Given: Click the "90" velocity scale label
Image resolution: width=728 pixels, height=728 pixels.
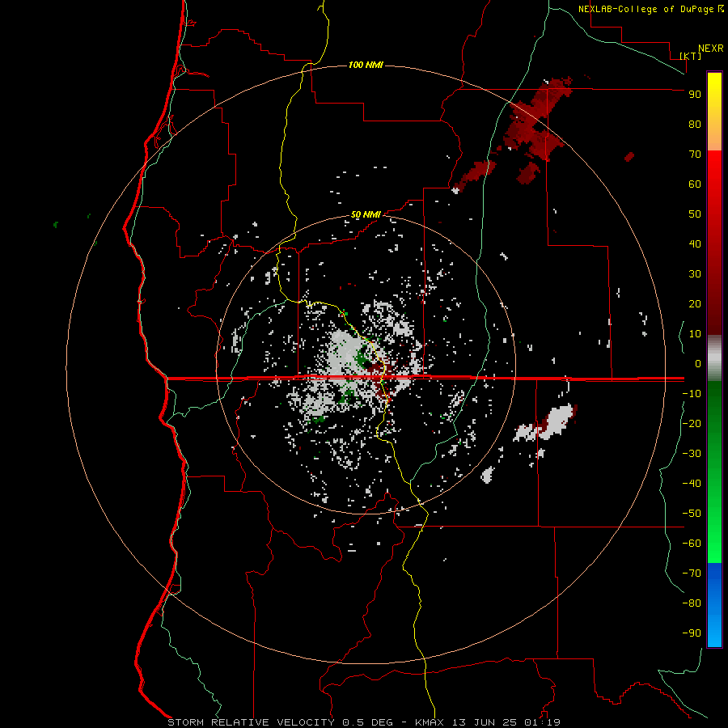Looking at the screenshot, I should [695, 95].
